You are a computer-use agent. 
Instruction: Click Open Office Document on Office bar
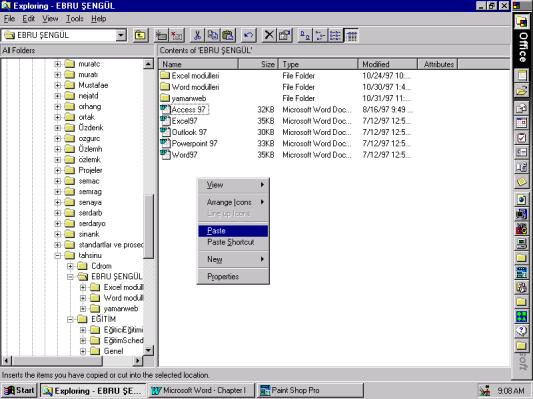tap(521, 91)
